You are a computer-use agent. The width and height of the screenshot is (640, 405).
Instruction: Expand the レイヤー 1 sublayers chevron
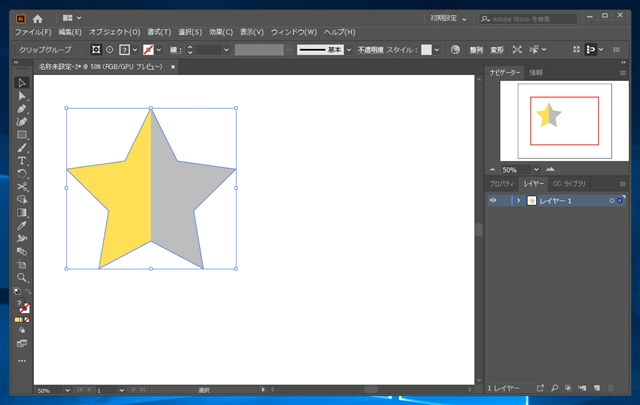pyautogui.click(x=518, y=200)
